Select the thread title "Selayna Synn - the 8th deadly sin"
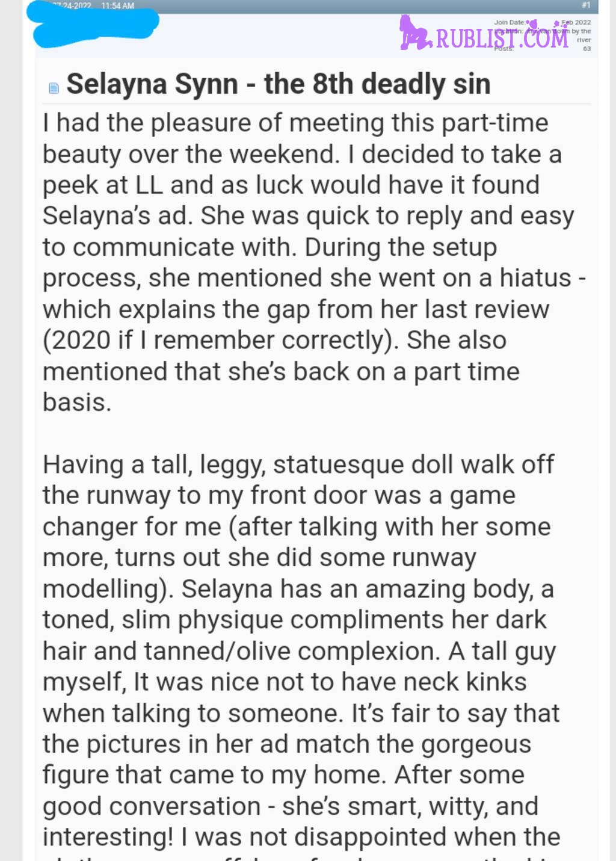Image resolution: width=616 pixels, height=861 pixels. point(279,84)
